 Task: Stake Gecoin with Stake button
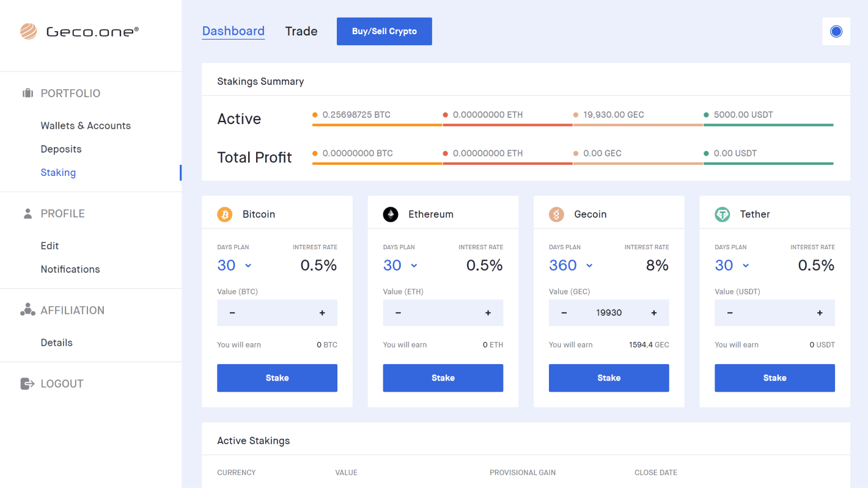pyautogui.click(x=609, y=378)
